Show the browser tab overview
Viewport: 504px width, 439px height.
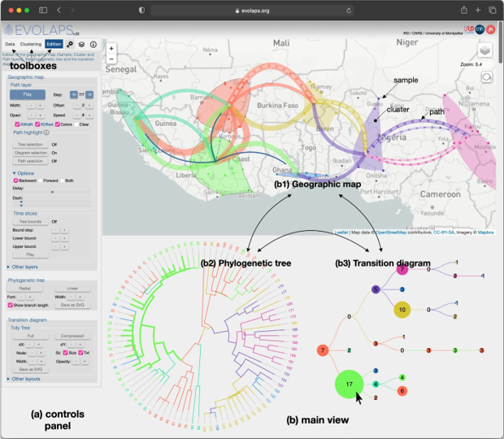point(492,11)
